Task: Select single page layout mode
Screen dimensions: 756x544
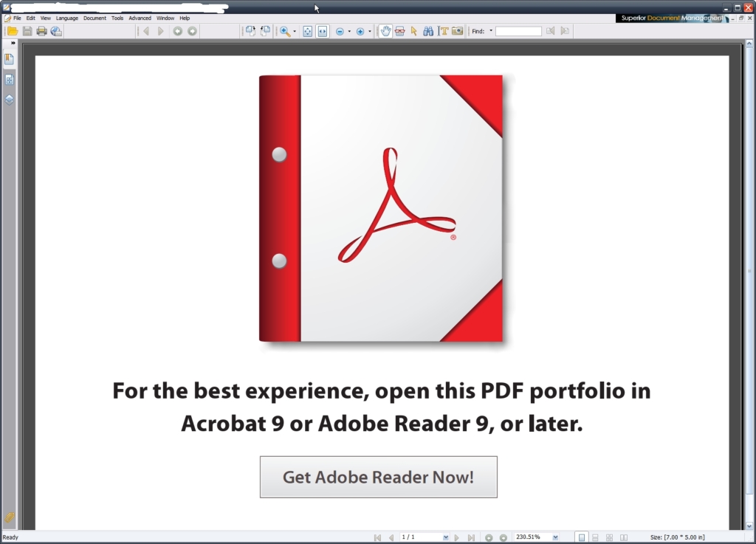Action: point(582,537)
